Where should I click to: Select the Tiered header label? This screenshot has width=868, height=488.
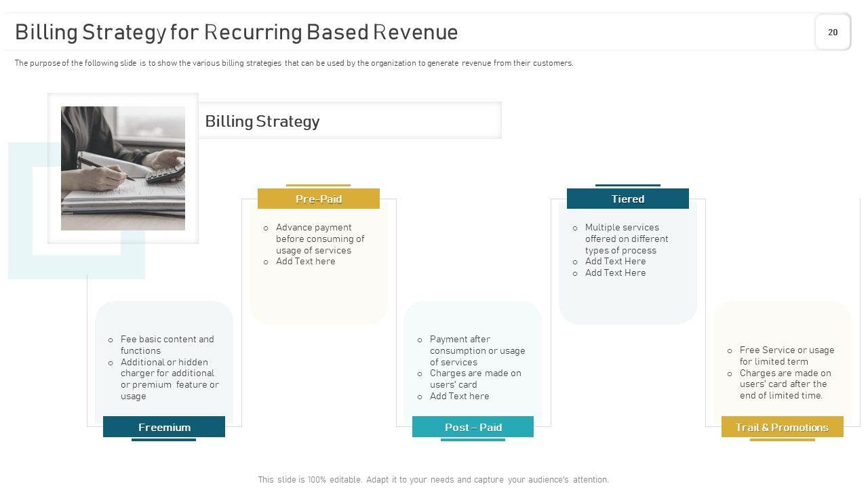627,199
